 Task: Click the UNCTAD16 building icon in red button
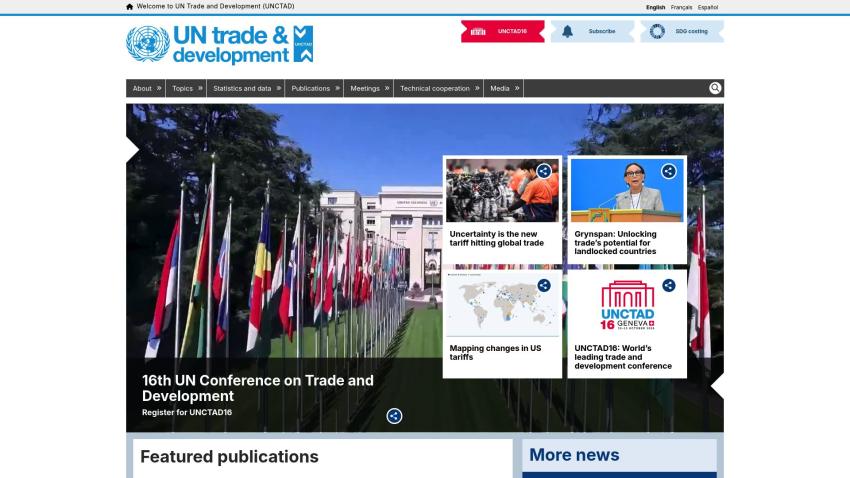pos(478,31)
